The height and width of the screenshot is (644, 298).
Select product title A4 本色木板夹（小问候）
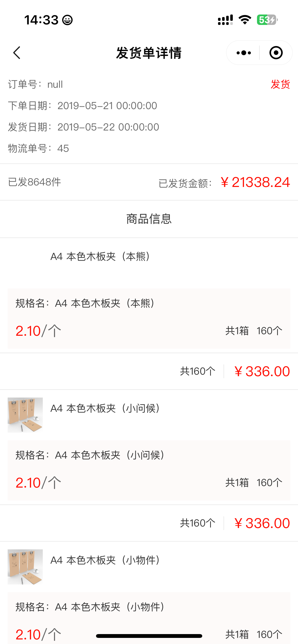[x=105, y=408]
